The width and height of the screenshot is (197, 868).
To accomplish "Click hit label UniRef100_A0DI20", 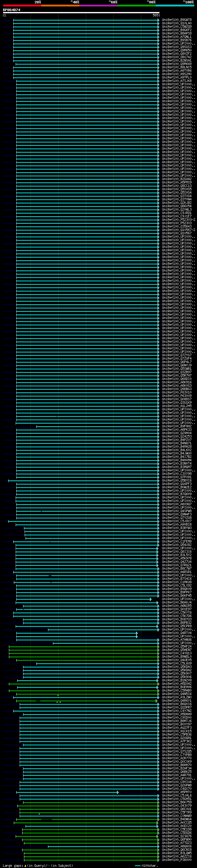I will coord(176,826).
